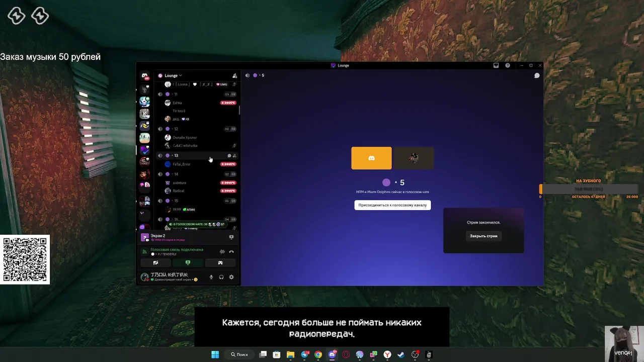Screen dimensions: 644x362
Task: Open server with yellow lightning stripes icon
Action: tap(144, 126)
